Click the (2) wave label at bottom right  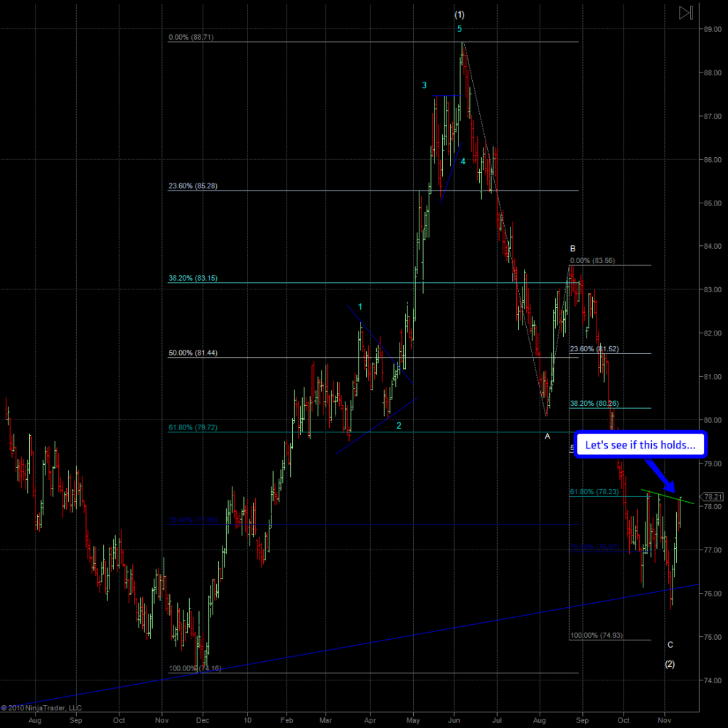point(670,664)
